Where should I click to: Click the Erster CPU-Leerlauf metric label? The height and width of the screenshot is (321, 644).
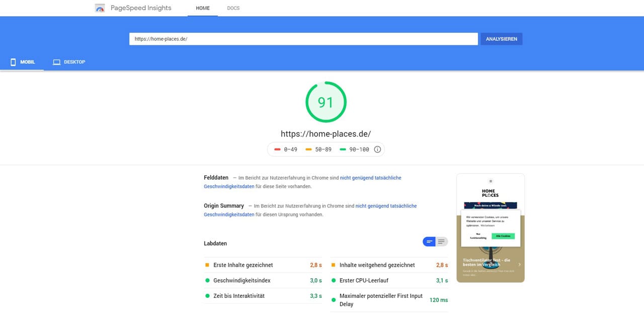click(364, 281)
